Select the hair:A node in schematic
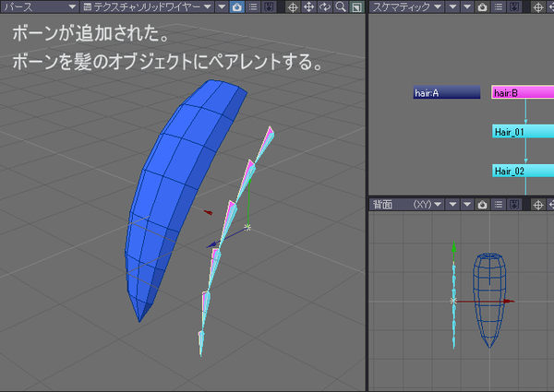 coord(447,92)
